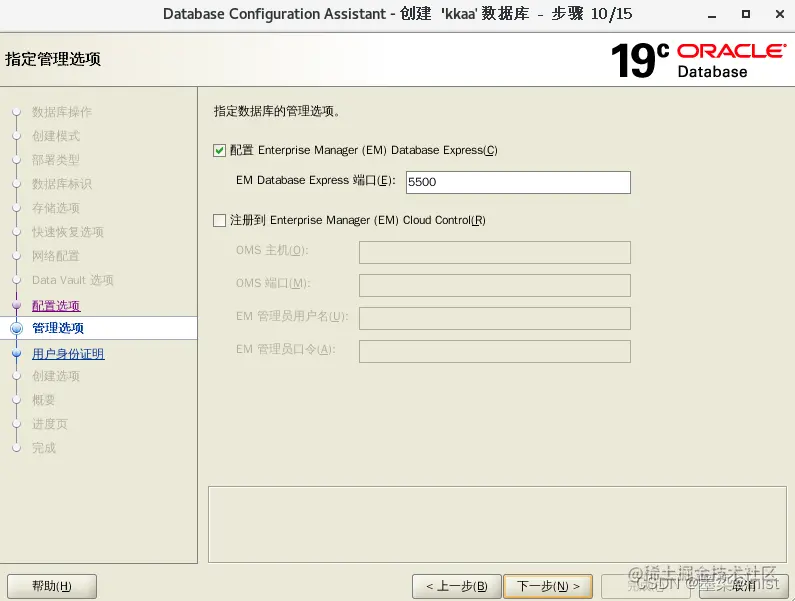Image resolution: width=795 pixels, height=601 pixels.
Task: Click the 指定管理选项 page heading
Action: pyautogui.click(x=53, y=59)
